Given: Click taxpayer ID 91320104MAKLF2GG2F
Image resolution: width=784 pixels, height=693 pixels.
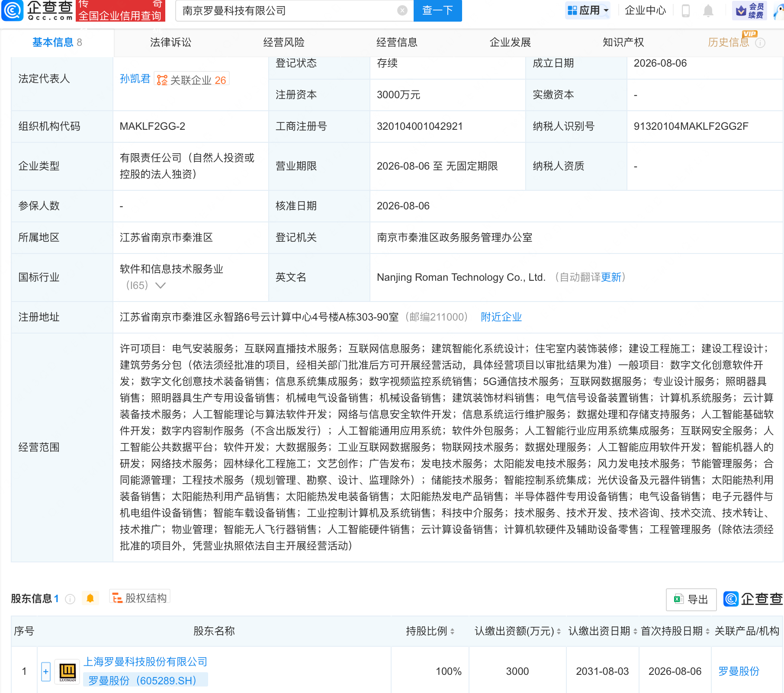Looking at the screenshot, I should [691, 126].
